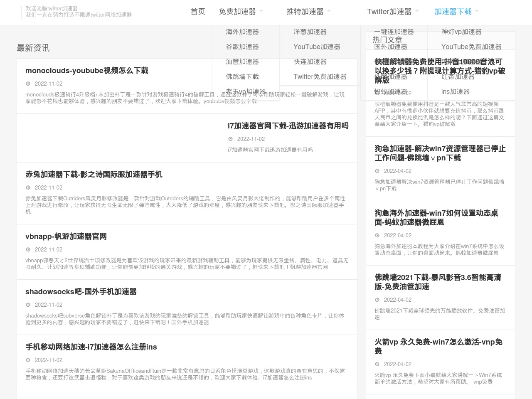Pick 国外加速器 in the dropdown
532x399 pixels.
point(391,47)
